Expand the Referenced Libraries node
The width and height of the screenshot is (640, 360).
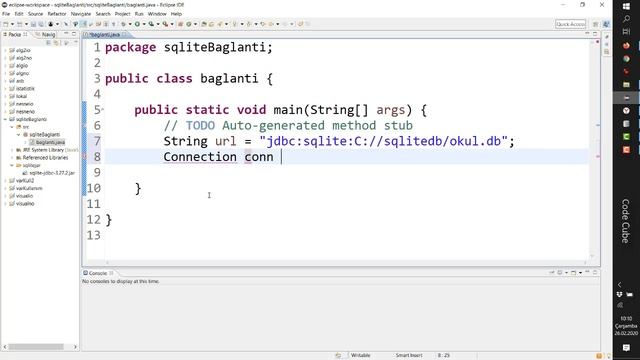(12, 158)
